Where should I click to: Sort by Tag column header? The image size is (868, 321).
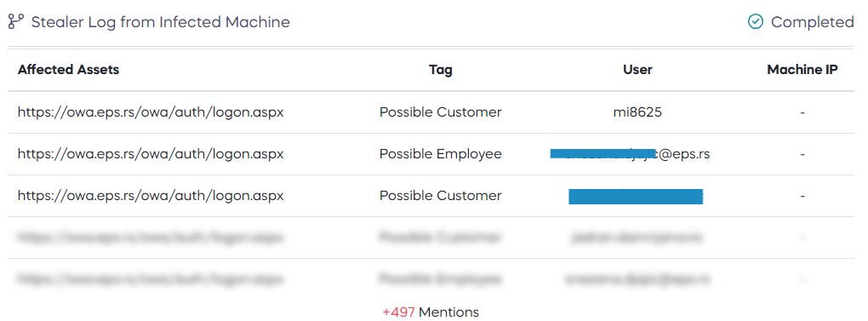click(441, 70)
